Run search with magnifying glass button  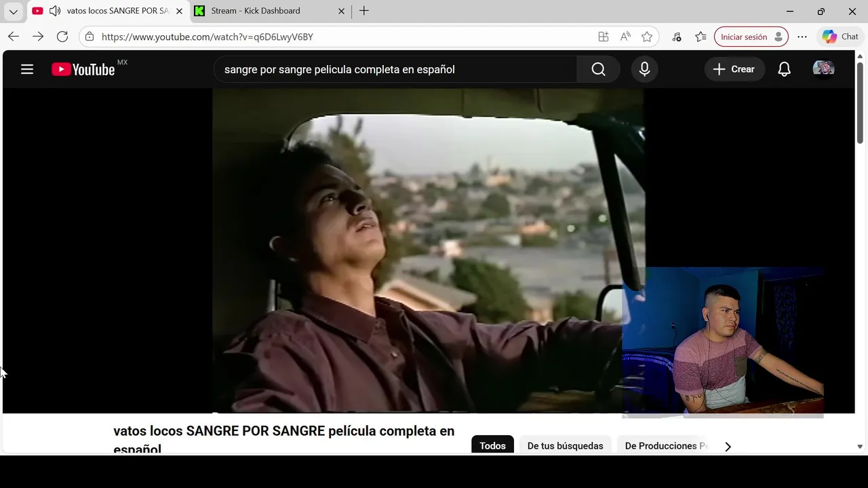pyautogui.click(x=598, y=69)
